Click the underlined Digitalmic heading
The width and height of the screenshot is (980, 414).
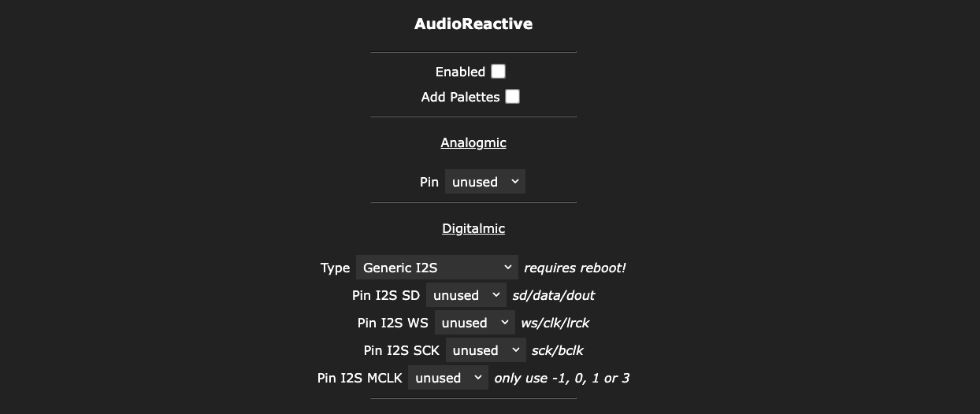473,228
